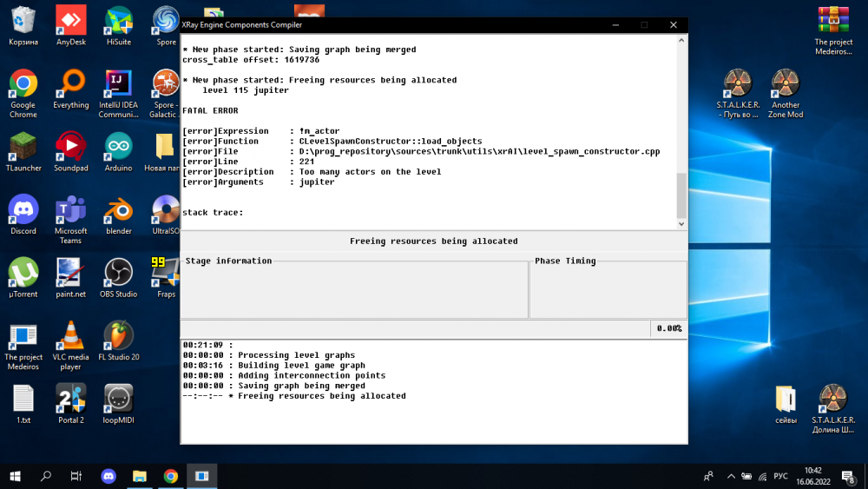This screenshot has width=868, height=489.
Task: Launch S.T.A.L.K.E.R. Путь во... shortcut
Action: coord(738,93)
